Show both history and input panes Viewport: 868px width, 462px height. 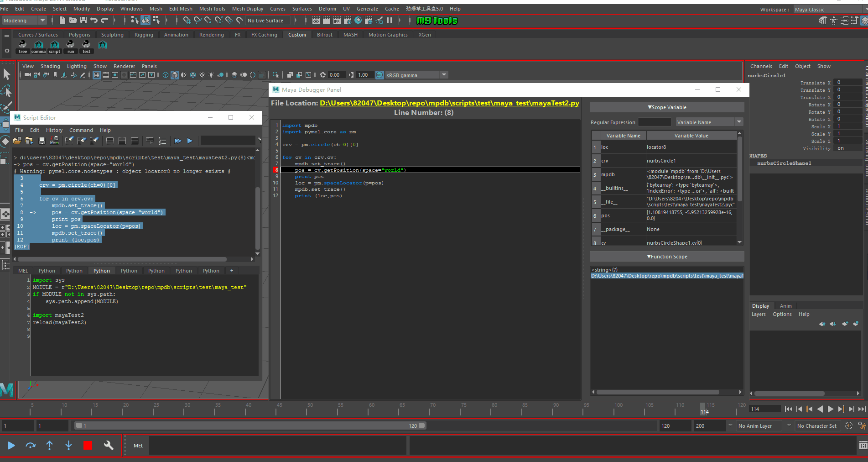pos(135,141)
